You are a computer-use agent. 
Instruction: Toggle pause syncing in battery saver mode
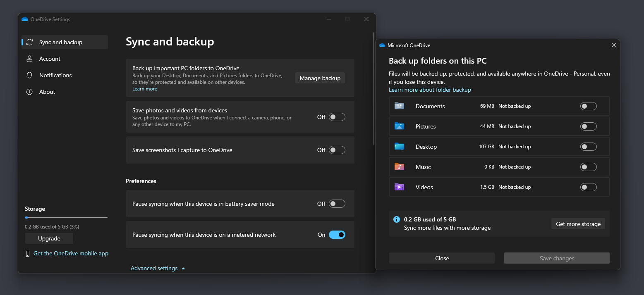click(337, 204)
